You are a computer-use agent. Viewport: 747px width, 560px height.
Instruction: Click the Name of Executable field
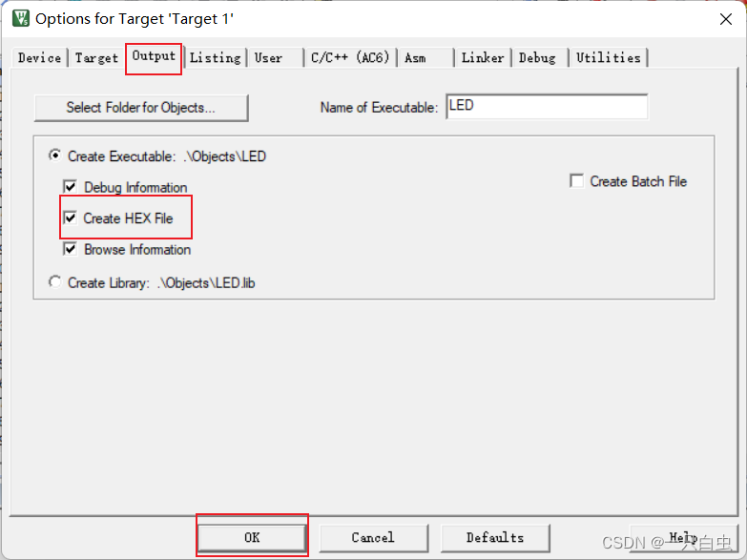(x=547, y=107)
